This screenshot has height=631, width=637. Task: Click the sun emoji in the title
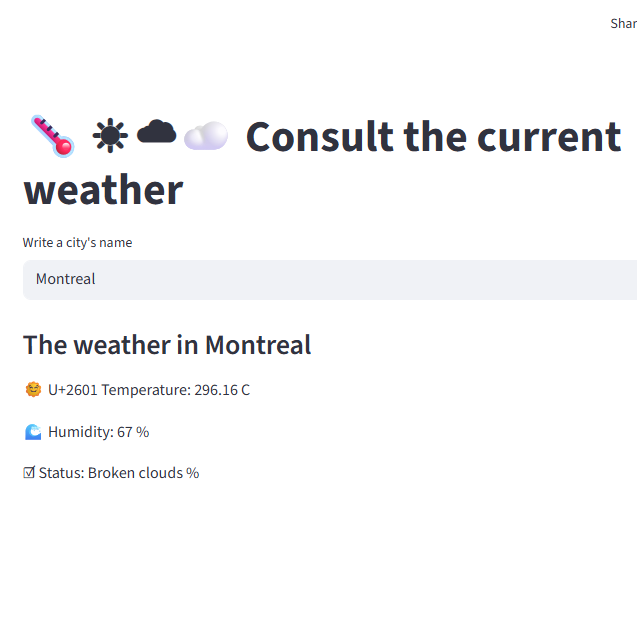[x=110, y=135]
